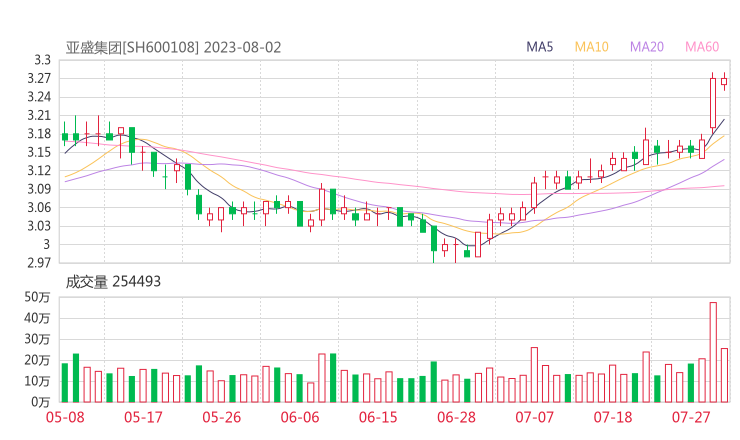Click the 07-07 date axis label

[534, 417]
